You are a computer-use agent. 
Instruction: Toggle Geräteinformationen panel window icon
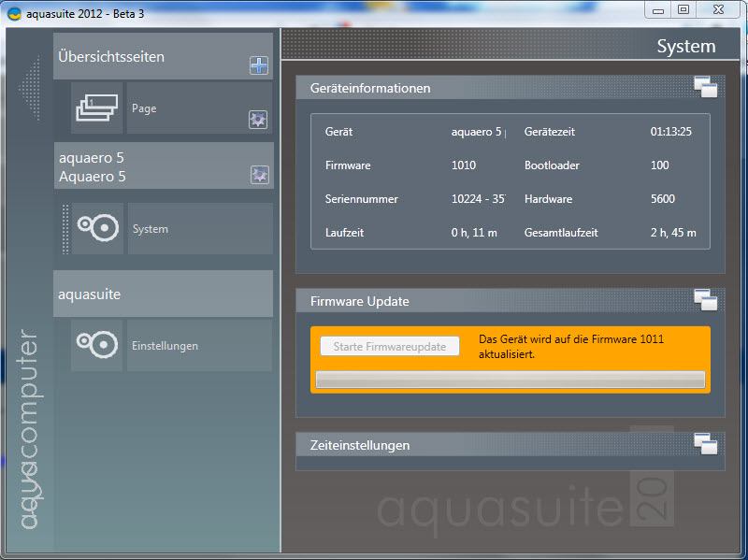(x=706, y=87)
